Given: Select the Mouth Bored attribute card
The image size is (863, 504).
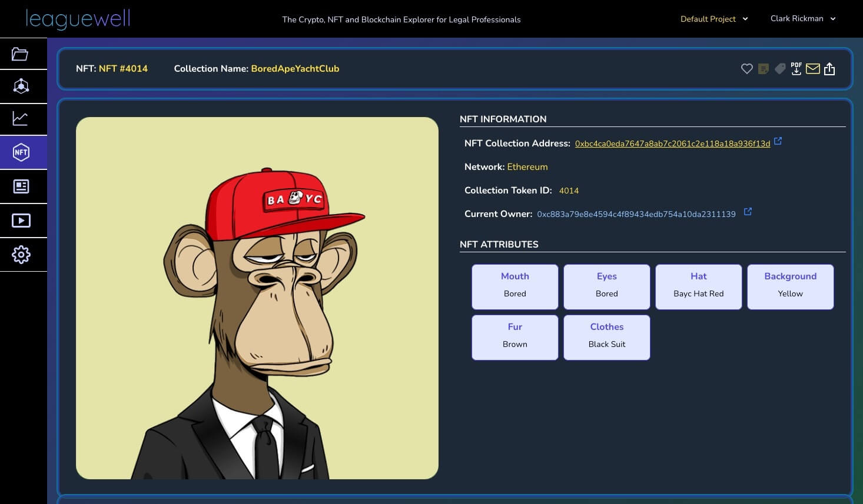Looking at the screenshot, I should [515, 287].
